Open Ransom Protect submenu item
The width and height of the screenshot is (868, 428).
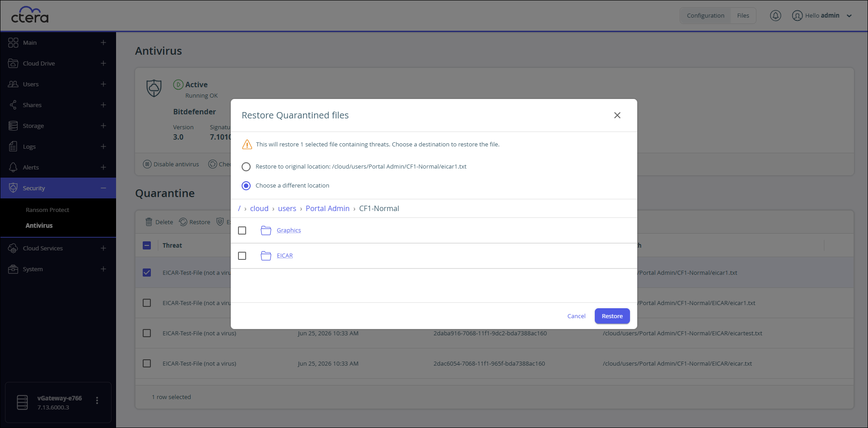(x=47, y=210)
